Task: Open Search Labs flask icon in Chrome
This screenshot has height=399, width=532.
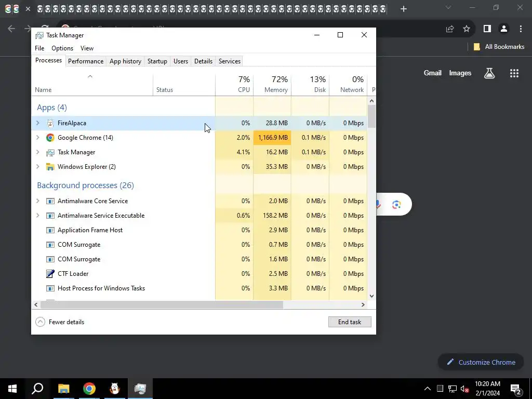Action: pyautogui.click(x=489, y=73)
